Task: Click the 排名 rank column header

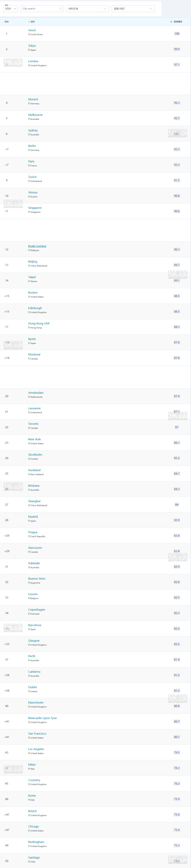Action: click(x=7, y=22)
